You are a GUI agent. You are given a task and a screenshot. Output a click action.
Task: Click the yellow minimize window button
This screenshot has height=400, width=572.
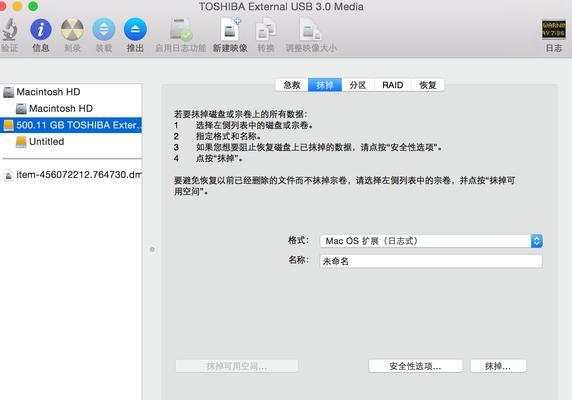17,6
